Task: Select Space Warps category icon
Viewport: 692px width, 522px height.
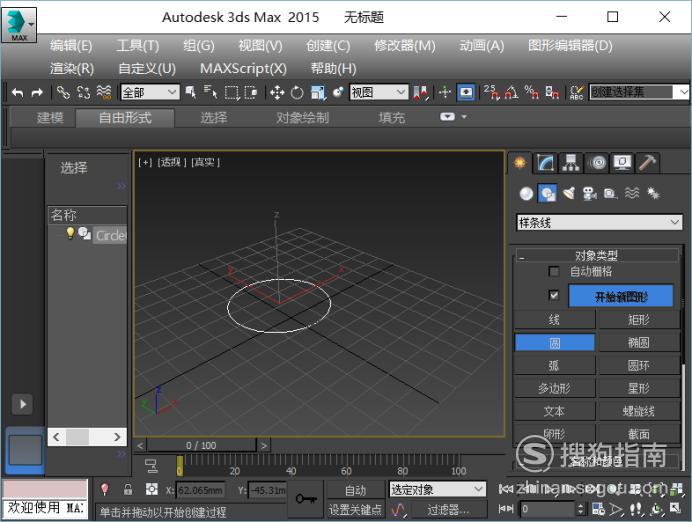Action: (x=632, y=193)
